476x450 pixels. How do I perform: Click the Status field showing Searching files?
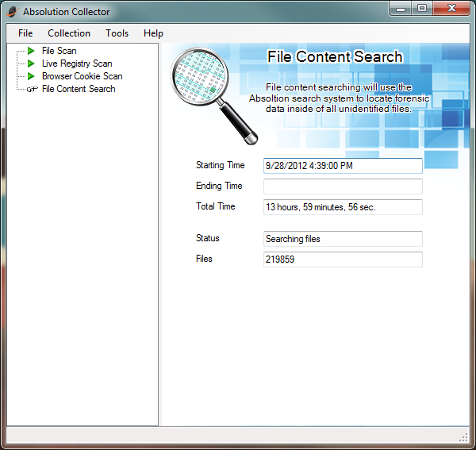pos(343,239)
